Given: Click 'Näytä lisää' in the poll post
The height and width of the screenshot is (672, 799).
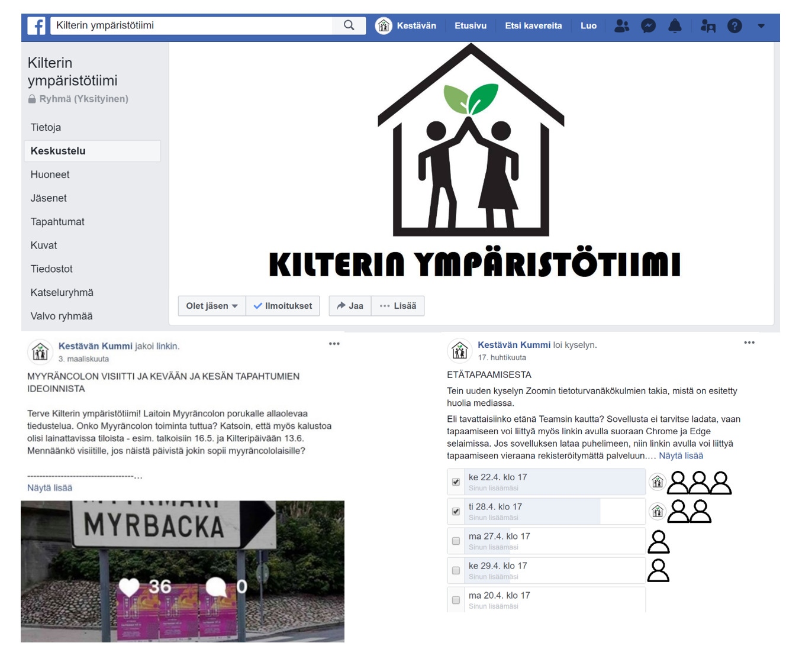Looking at the screenshot, I should (681, 455).
